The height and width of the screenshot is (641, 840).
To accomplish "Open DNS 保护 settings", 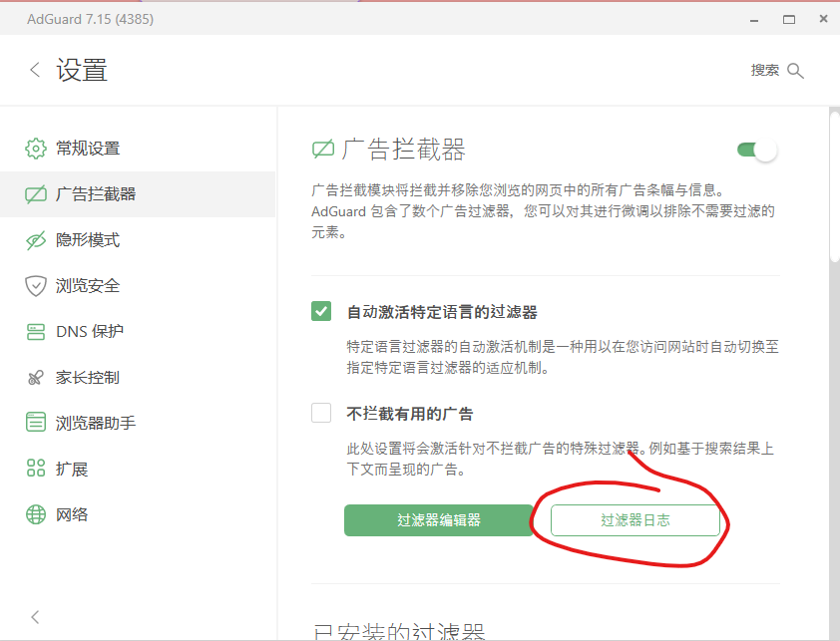I will 138,332.
